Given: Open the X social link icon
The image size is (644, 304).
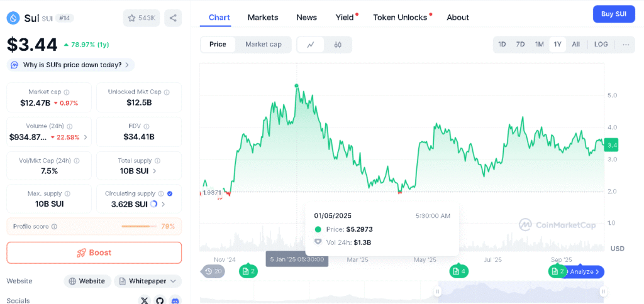Looking at the screenshot, I should click(144, 301).
